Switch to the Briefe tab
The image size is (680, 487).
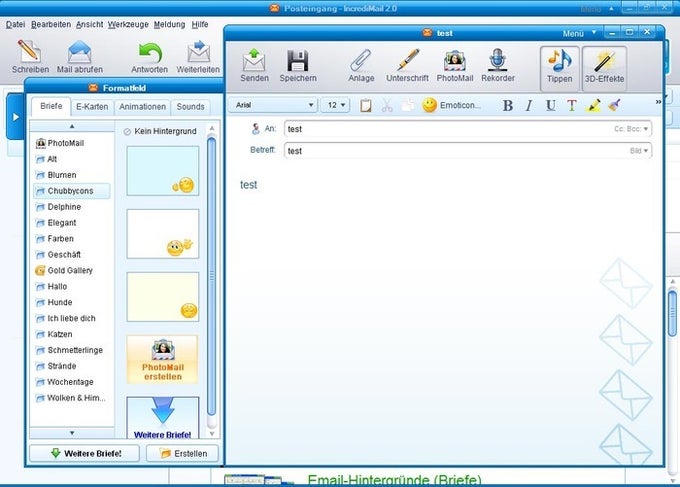coord(51,106)
